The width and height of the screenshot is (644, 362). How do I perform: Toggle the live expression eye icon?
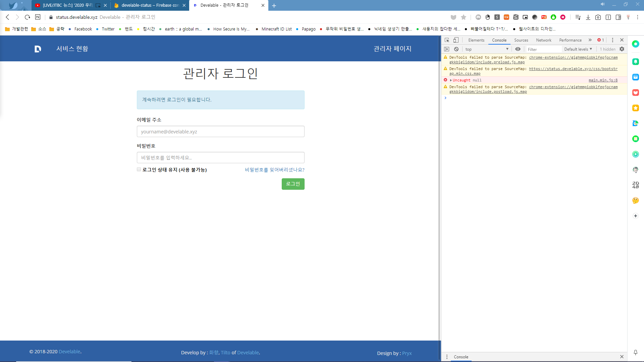[518, 49]
